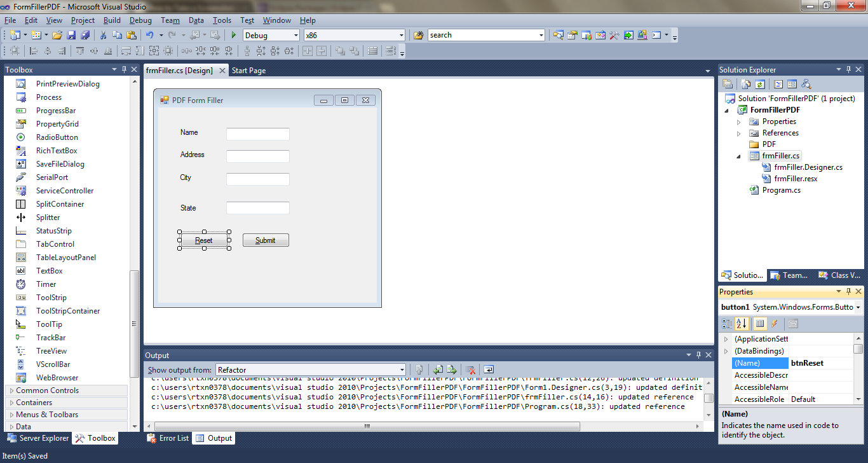
Task: Enable Show All Files in Solution Explorer
Action: pyautogui.click(x=745, y=83)
